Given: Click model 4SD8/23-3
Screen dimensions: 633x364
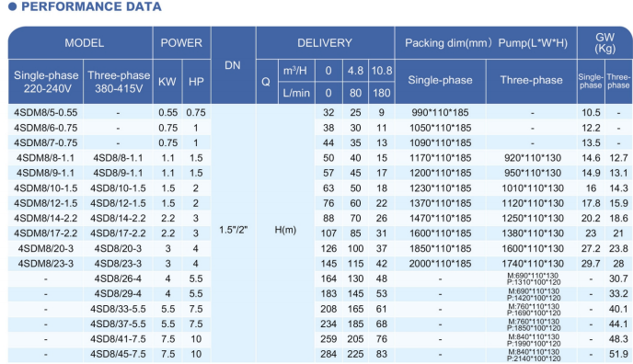Looking at the screenshot, I should tap(118, 264).
